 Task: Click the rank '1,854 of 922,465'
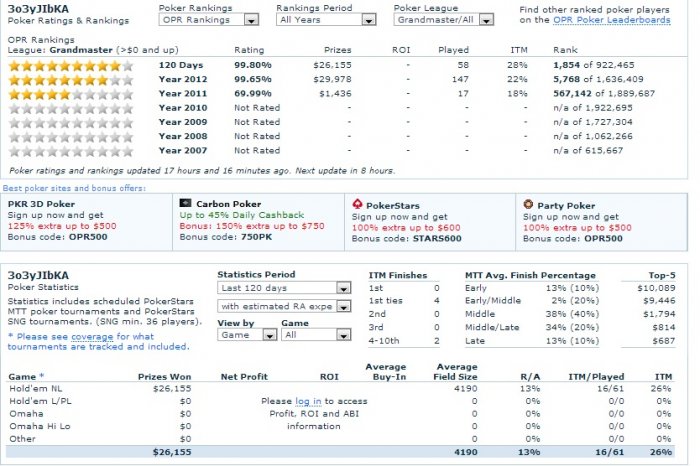pos(593,65)
